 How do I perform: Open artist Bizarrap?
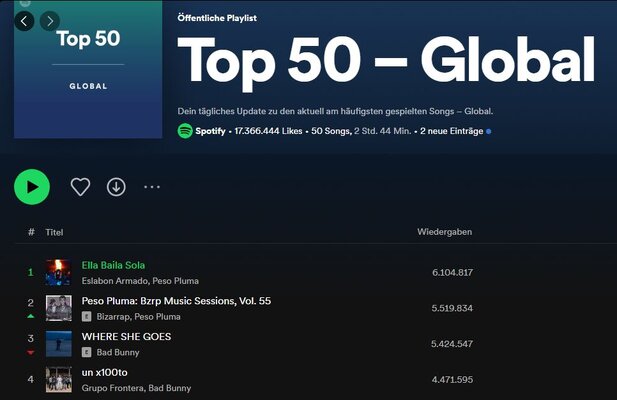[113, 317]
